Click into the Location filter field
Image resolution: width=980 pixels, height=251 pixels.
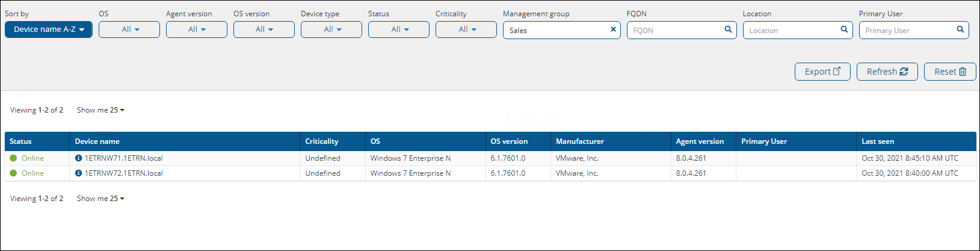(791, 30)
